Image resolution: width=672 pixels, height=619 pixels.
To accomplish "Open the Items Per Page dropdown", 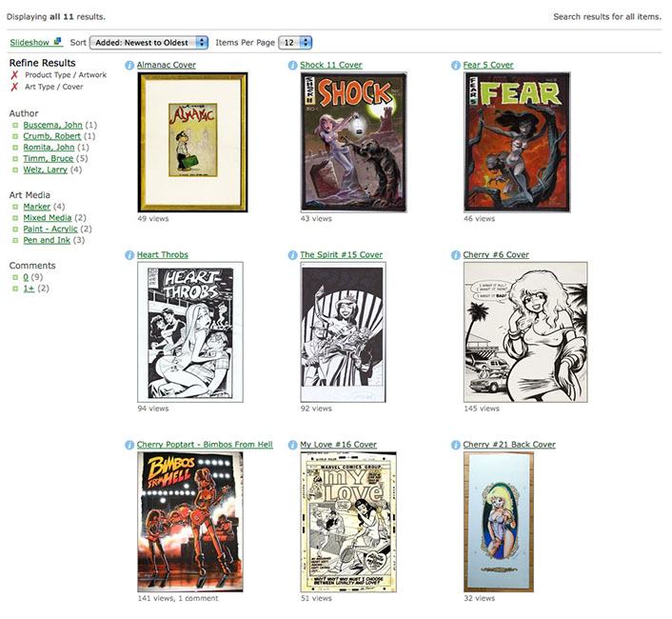I will [295, 43].
